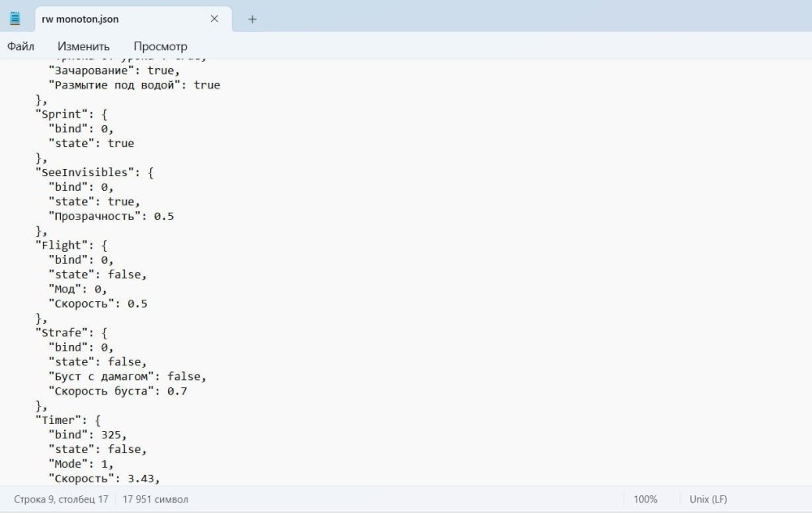Click "state": false under Timer

[98, 449]
